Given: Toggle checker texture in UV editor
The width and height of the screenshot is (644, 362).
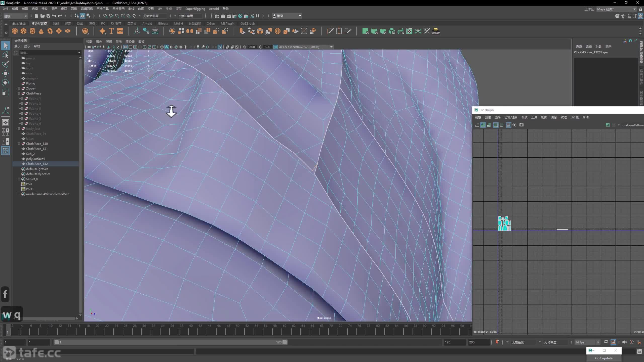Looking at the screenshot, I should pyautogui.click(x=614, y=125).
